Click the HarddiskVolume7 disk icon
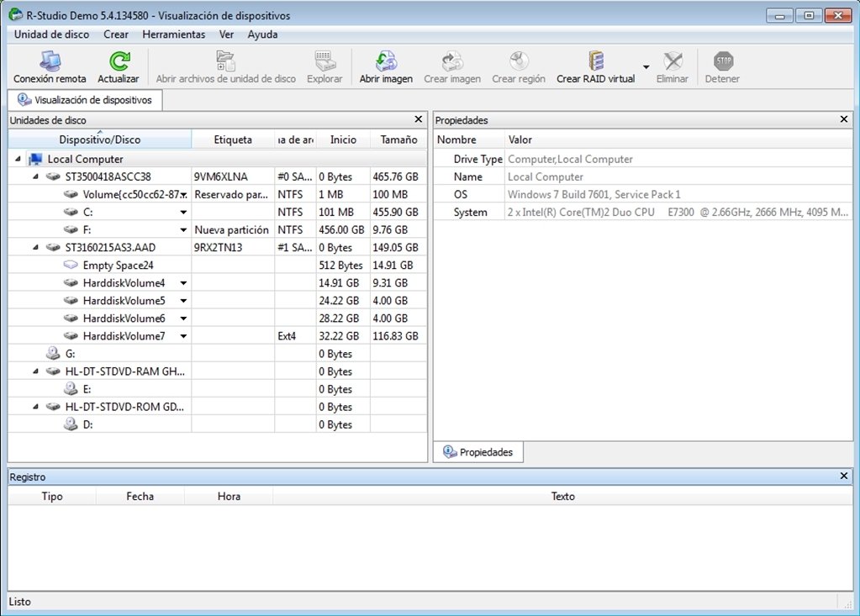Screen dimensions: 860x616 tap(71, 336)
